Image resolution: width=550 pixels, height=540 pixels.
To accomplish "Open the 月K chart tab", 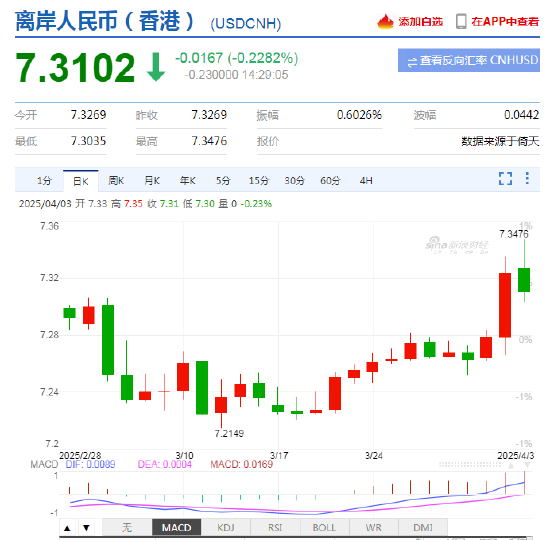I will click(152, 181).
